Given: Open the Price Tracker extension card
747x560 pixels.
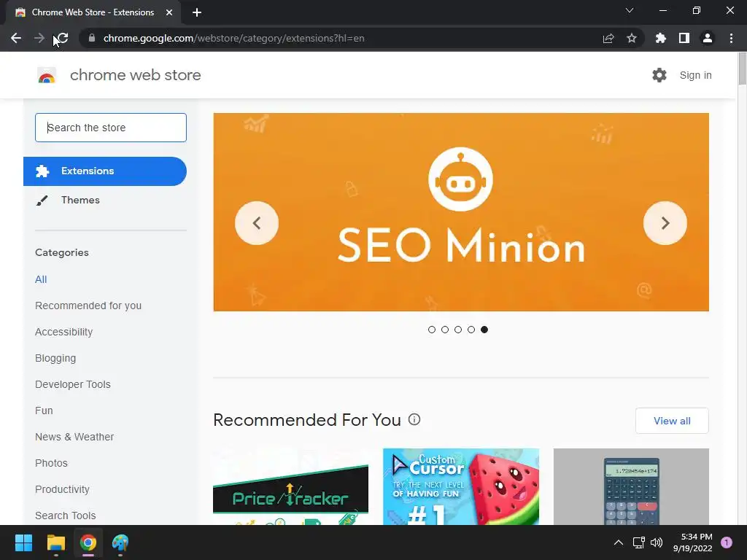Looking at the screenshot, I should point(290,486).
